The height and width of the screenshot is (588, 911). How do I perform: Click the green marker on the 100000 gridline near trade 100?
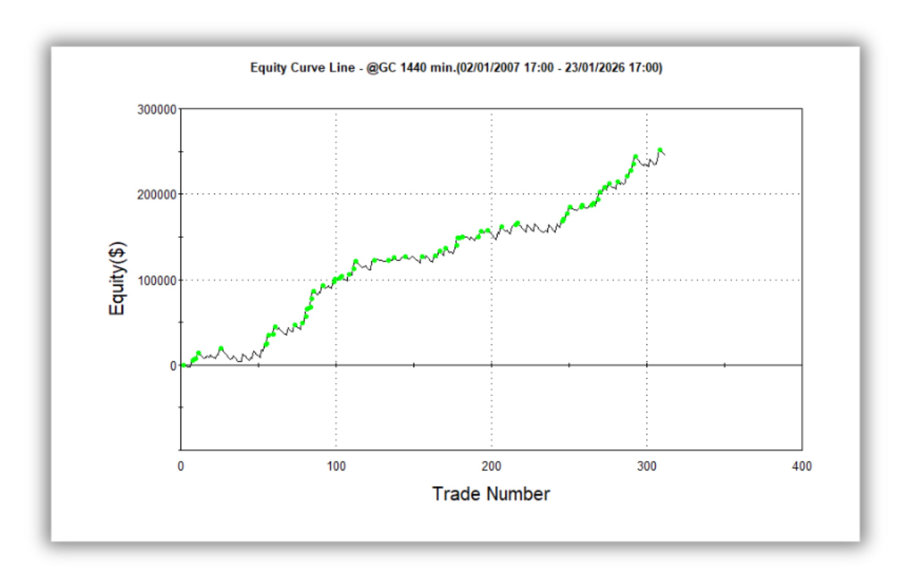tap(335, 280)
